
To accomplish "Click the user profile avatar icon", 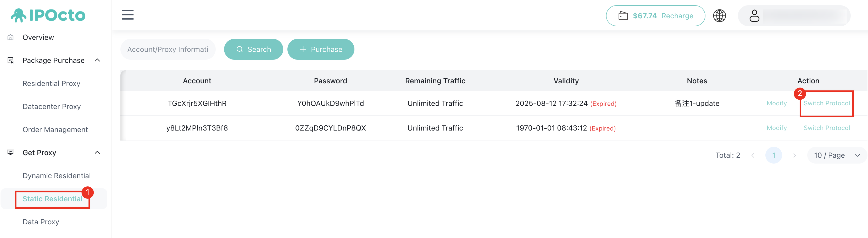I will [754, 15].
